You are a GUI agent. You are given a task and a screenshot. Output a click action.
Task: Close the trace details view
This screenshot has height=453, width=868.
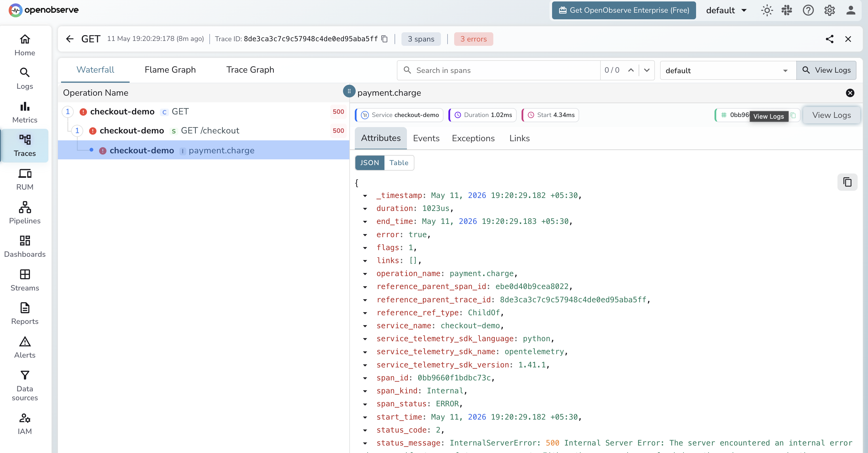coord(848,39)
